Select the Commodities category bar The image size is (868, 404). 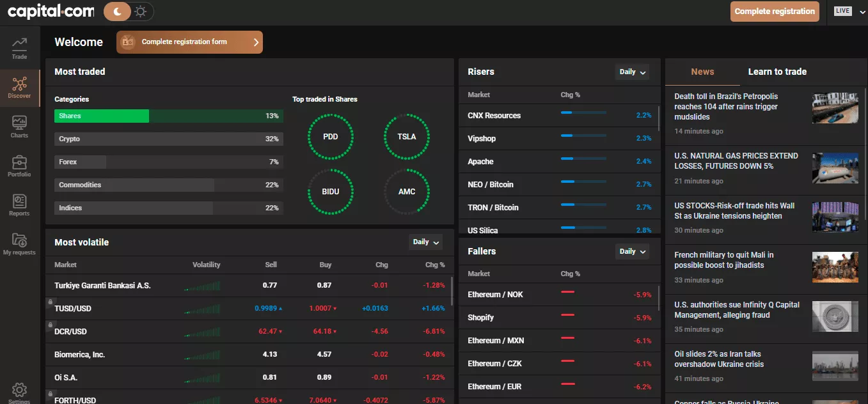pyautogui.click(x=169, y=185)
